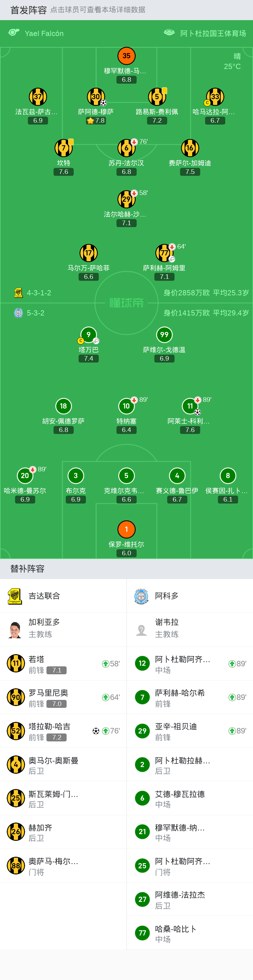Viewport: 253px width, 980px height.
Task: Open coach 谢韦拉 placeholder avatar
Action: pos(141,630)
